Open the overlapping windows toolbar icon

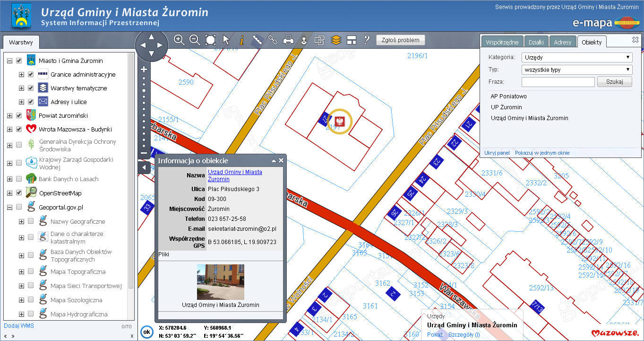320,40
